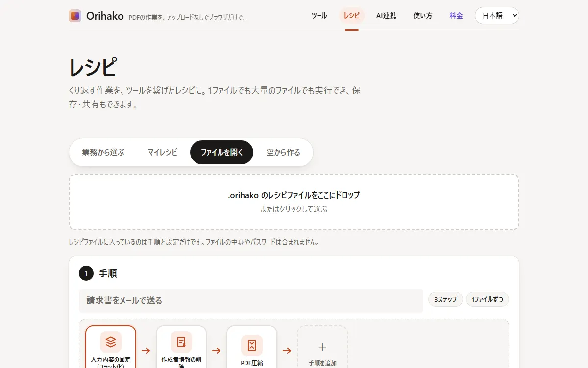Click the recipe name field 請求書をメールで送る
This screenshot has height=368, width=588.
click(251, 300)
